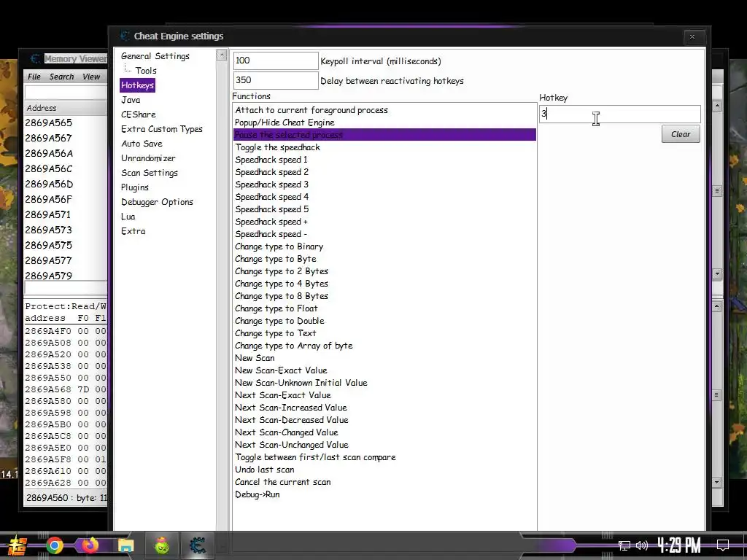
Task: Click the volume speaker tray icon
Action: coord(642,545)
